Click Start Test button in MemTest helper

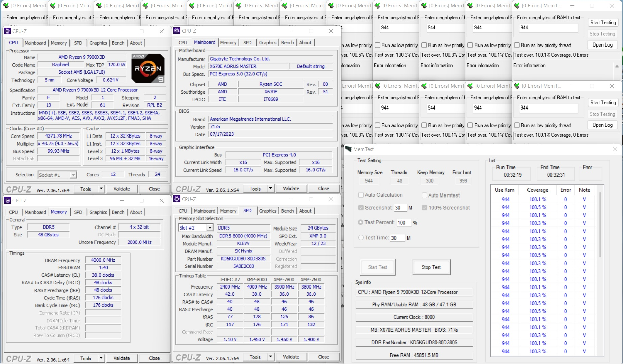click(377, 267)
